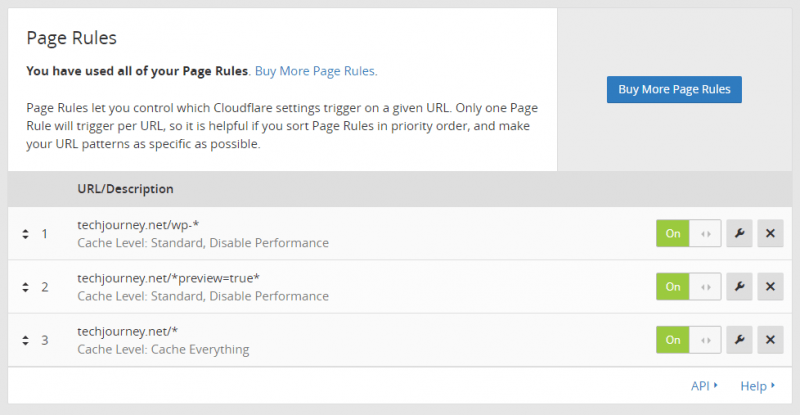Select the techjourney.net/*preview=true* URL text
Image resolution: width=800 pixels, height=415 pixels.
pos(168,278)
